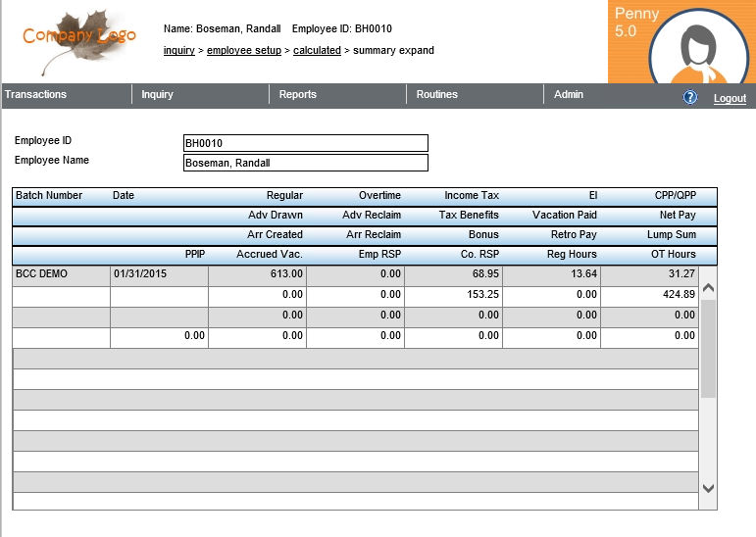Follow the calculated breadcrumb link
This screenshot has height=537, width=756.
316,50
